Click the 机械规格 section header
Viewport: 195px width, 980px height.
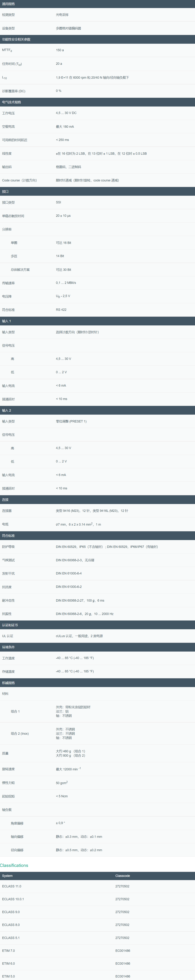pos(97,683)
